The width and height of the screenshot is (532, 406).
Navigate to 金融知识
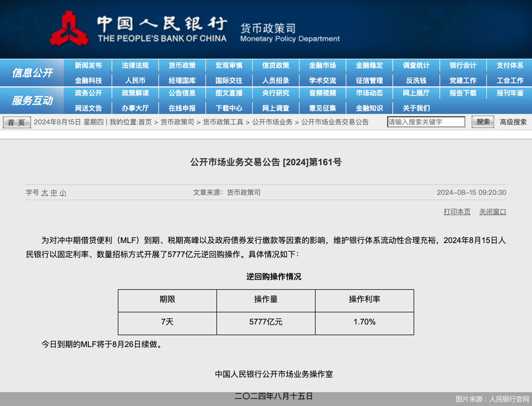pos(370,108)
